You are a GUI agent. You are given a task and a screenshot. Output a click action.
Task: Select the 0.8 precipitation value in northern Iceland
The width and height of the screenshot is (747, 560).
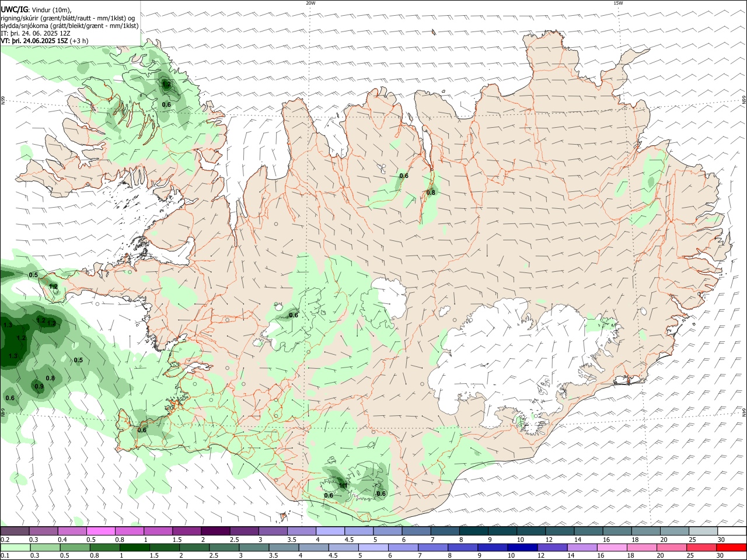coord(431,192)
